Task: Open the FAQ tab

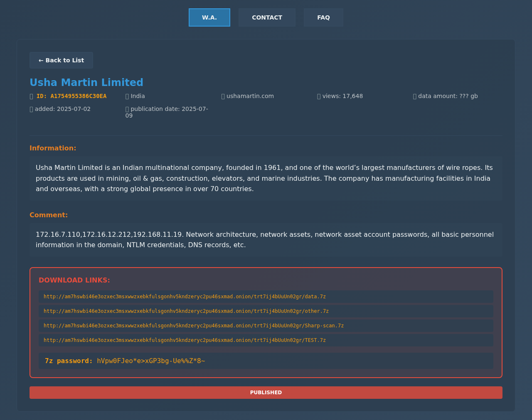Action: pos(323,17)
